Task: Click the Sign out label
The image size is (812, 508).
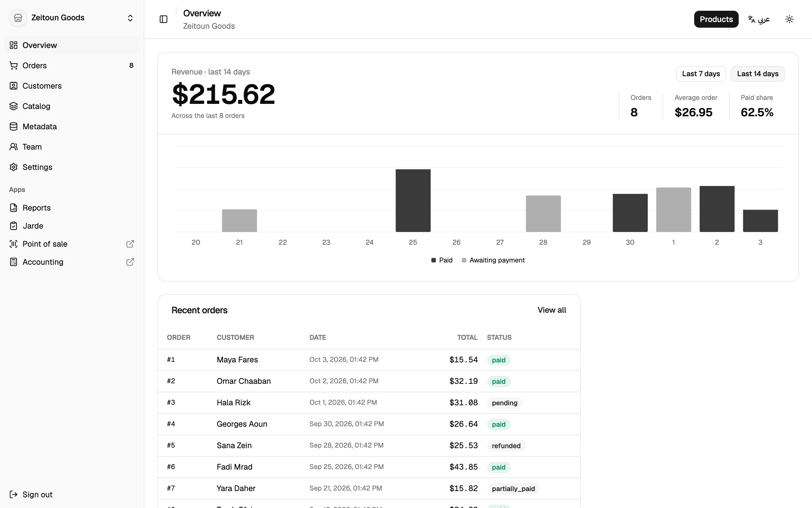Action: point(37,494)
